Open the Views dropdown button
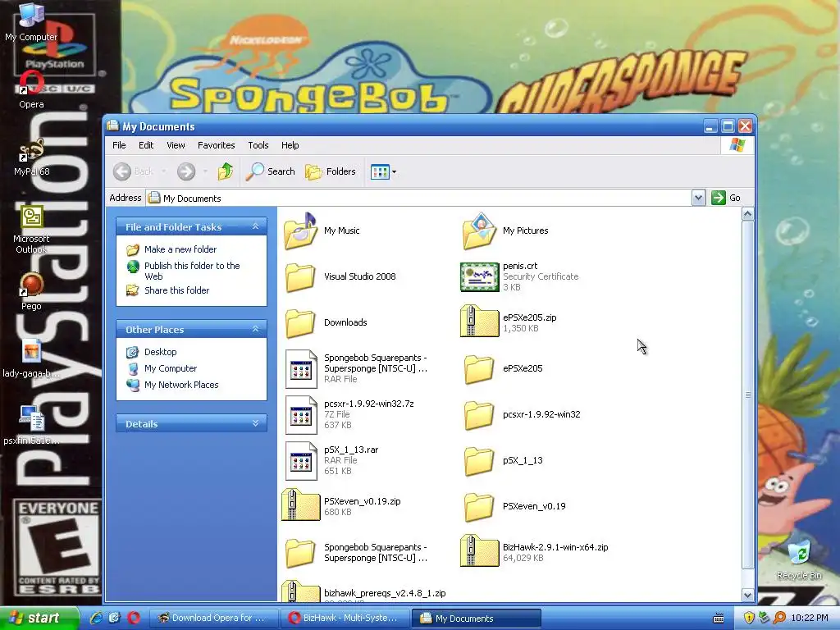 pyautogui.click(x=384, y=172)
